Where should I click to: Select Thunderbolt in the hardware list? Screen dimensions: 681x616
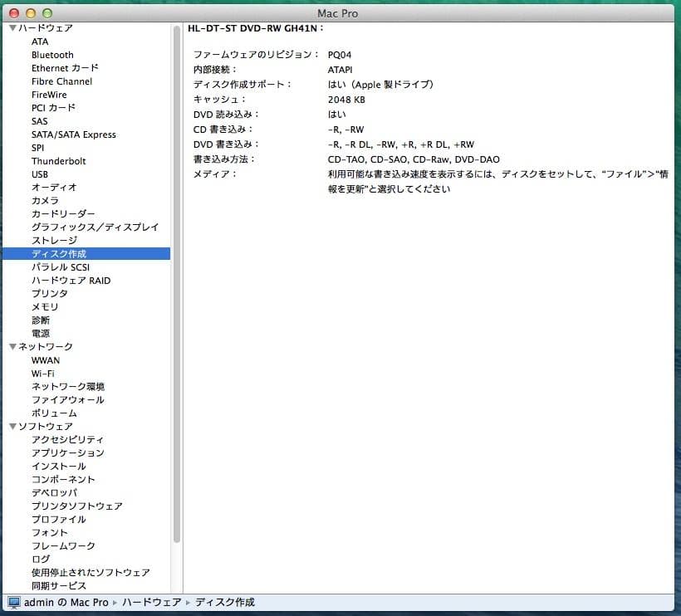click(x=58, y=160)
